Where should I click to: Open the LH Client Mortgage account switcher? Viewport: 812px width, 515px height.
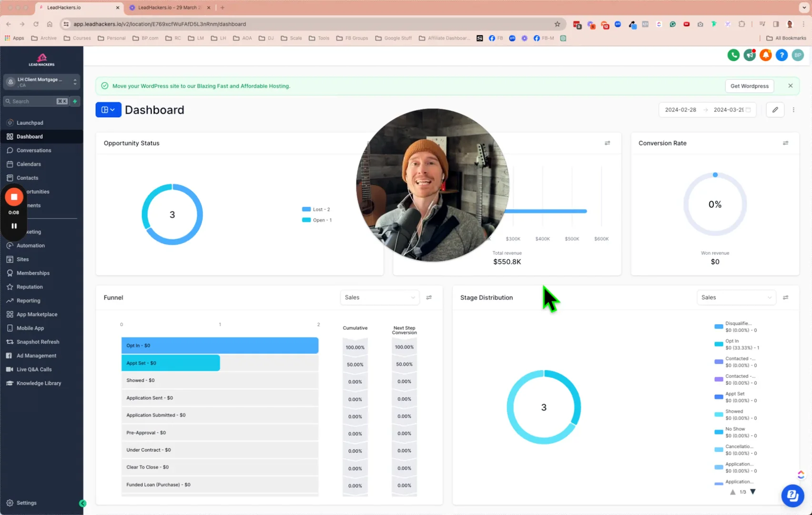pyautogui.click(x=42, y=82)
